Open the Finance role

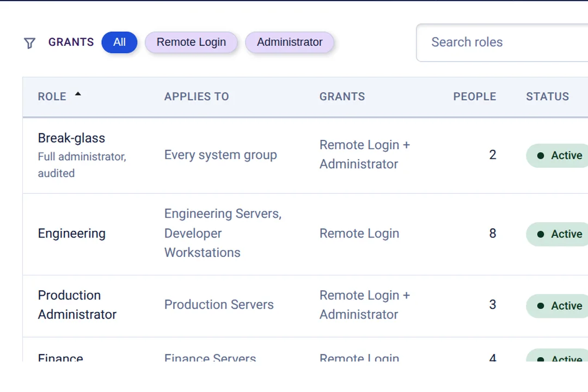coord(60,358)
